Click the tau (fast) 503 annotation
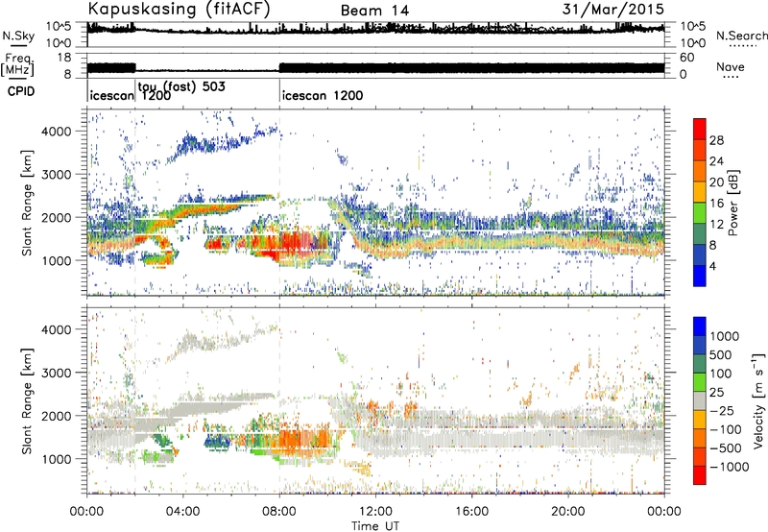Viewport: 768px width, 532px height. [181, 86]
